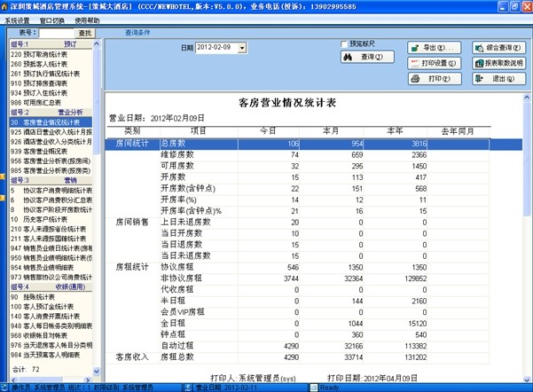Open 打印设置 print settings
533x392 pixels.
point(434,63)
